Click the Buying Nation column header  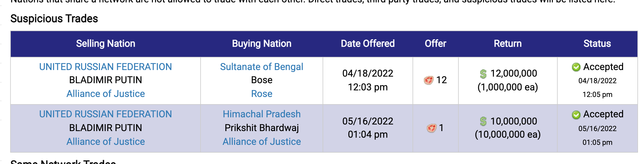coord(262,44)
